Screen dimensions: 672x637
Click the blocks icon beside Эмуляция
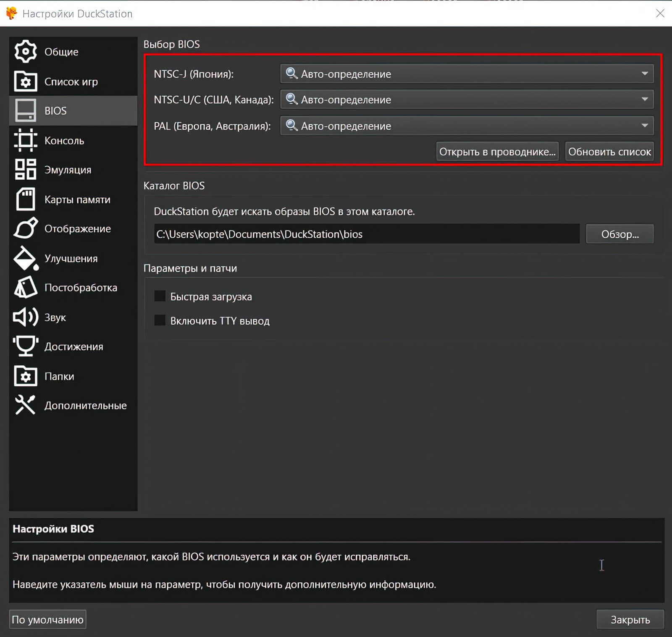point(26,170)
